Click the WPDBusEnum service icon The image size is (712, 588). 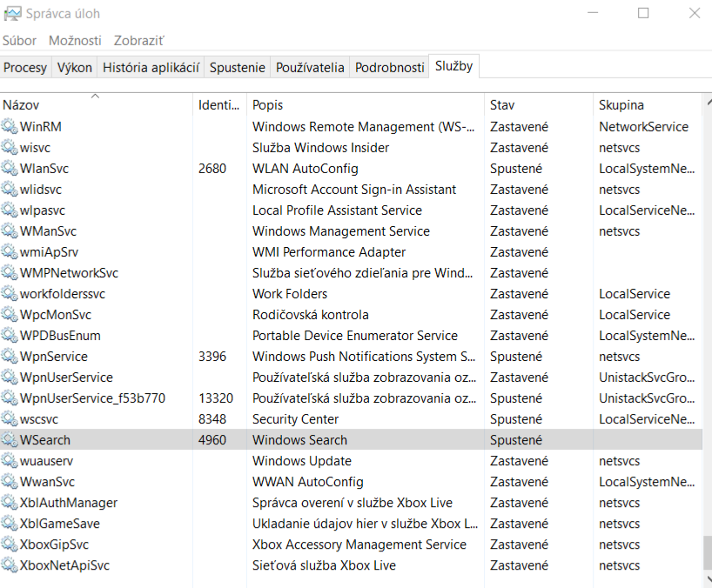point(9,335)
